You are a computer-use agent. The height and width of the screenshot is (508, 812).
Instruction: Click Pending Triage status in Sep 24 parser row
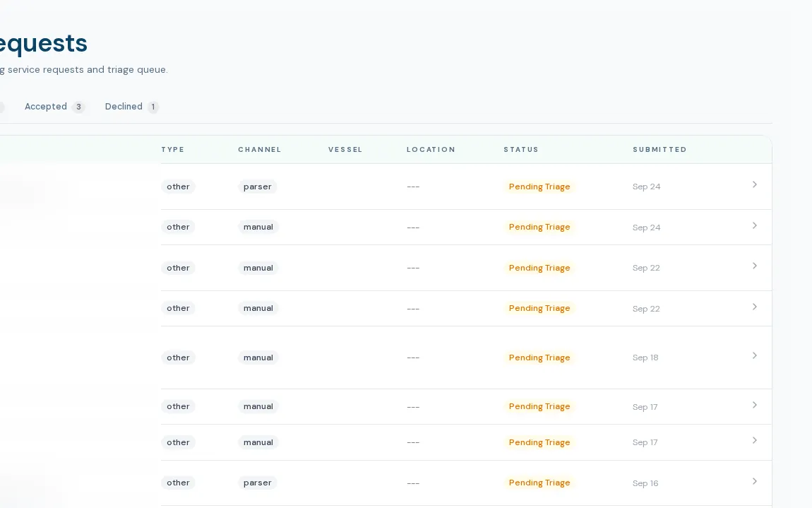(x=539, y=187)
